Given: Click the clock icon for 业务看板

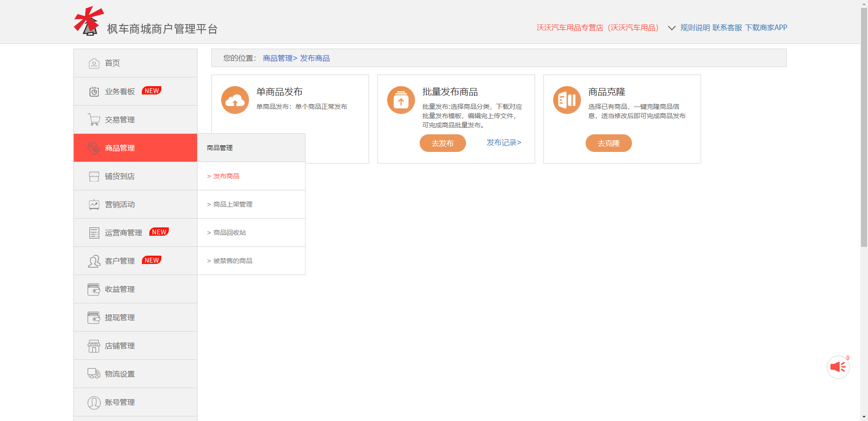Looking at the screenshot, I should [x=94, y=92].
